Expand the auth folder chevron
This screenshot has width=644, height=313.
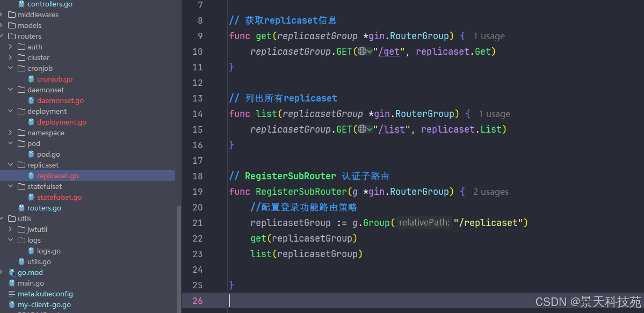pyautogui.click(x=11, y=47)
